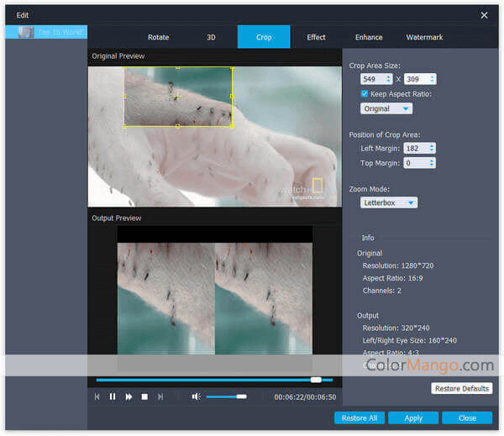Click the bottom-middle crop handle
Screen dimensions: 504x436
[x=178, y=126]
